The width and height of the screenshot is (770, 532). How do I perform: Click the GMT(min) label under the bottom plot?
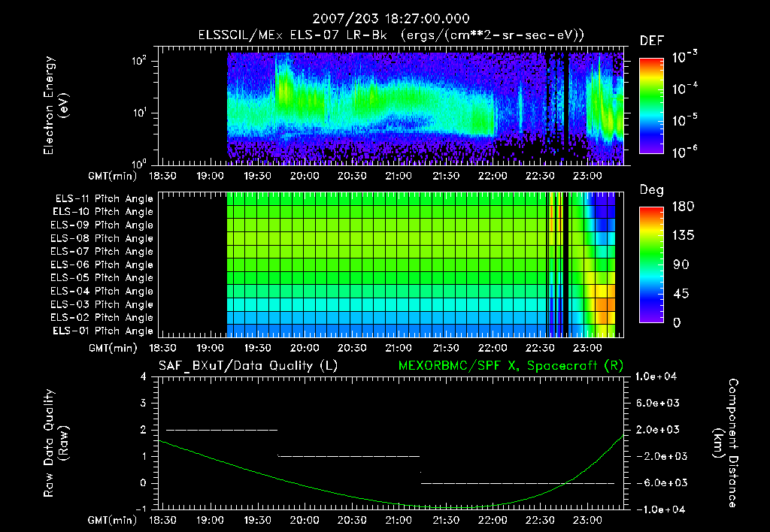pos(113,520)
